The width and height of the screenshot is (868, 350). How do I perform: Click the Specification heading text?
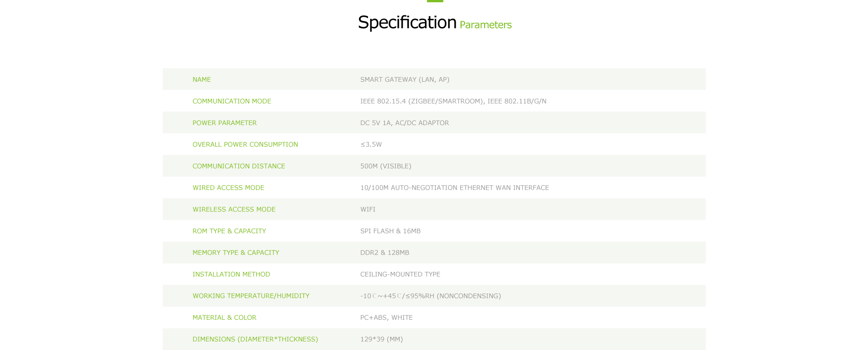[x=407, y=23]
